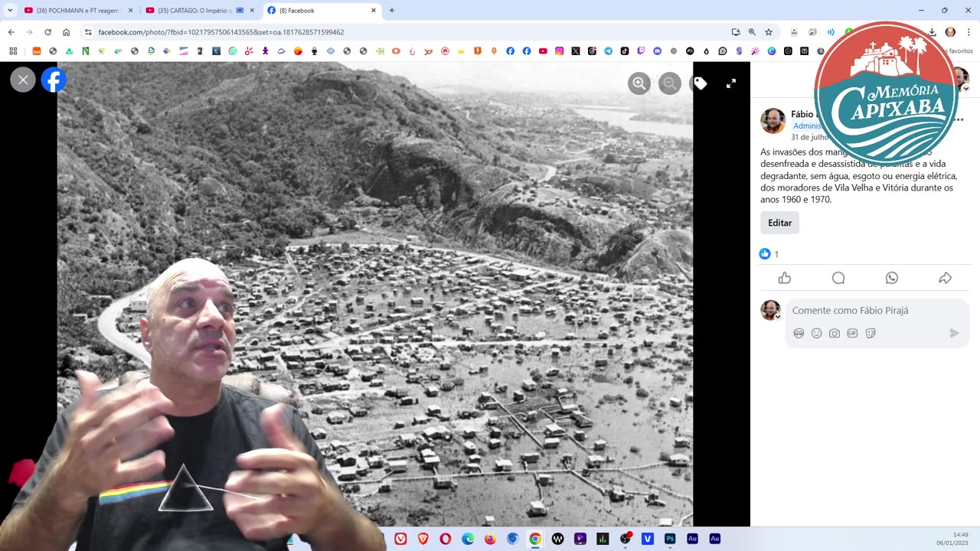Image resolution: width=980 pixels, height=551 pixels.
Task: Insert an avatar sticker in the comment
Action: click(799, 333)
